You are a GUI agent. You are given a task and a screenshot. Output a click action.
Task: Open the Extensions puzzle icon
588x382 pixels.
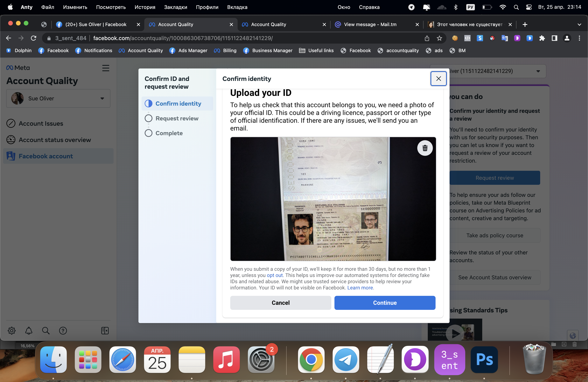click(x=542, y=38)
